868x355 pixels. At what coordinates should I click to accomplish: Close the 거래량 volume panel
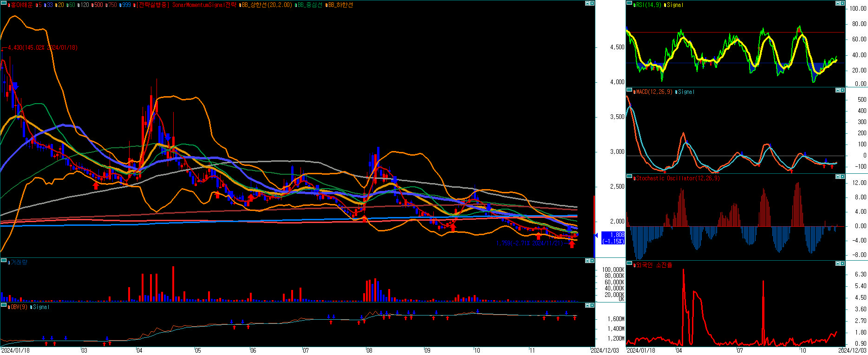tap(592, 261)
